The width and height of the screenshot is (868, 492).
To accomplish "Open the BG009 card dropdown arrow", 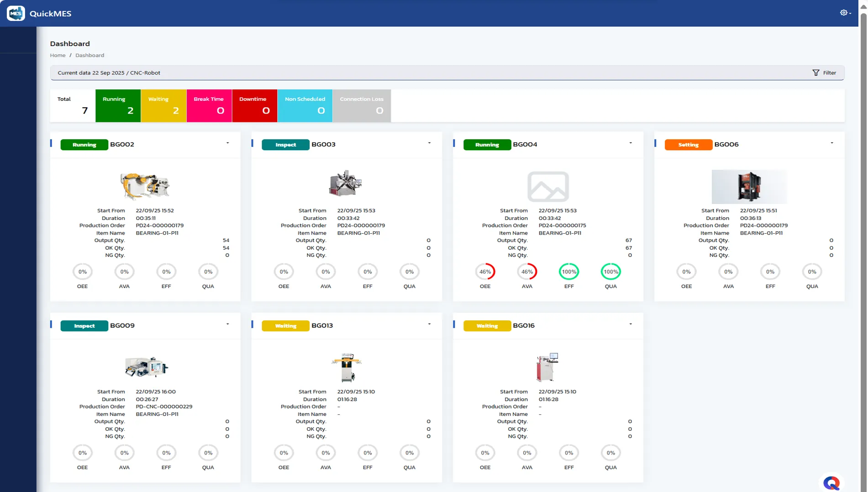I will click(x=227, y=325).
